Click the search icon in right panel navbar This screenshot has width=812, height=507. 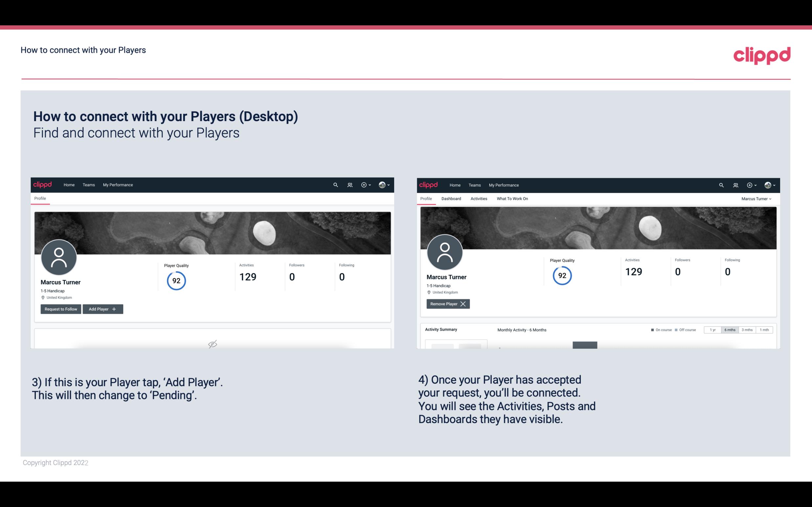pos(721,184)
